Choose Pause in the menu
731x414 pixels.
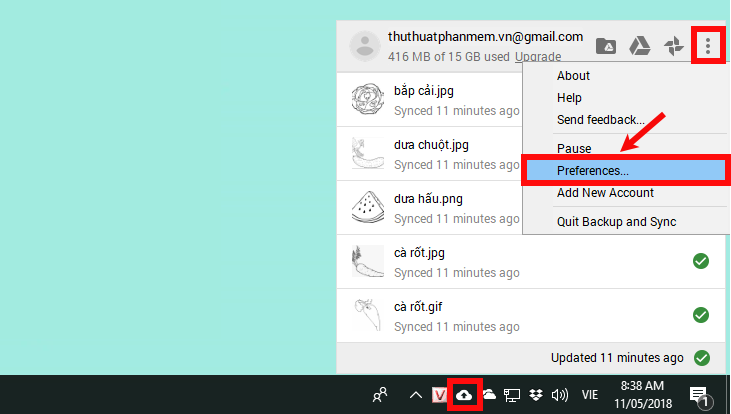click(x=574, y=148)
